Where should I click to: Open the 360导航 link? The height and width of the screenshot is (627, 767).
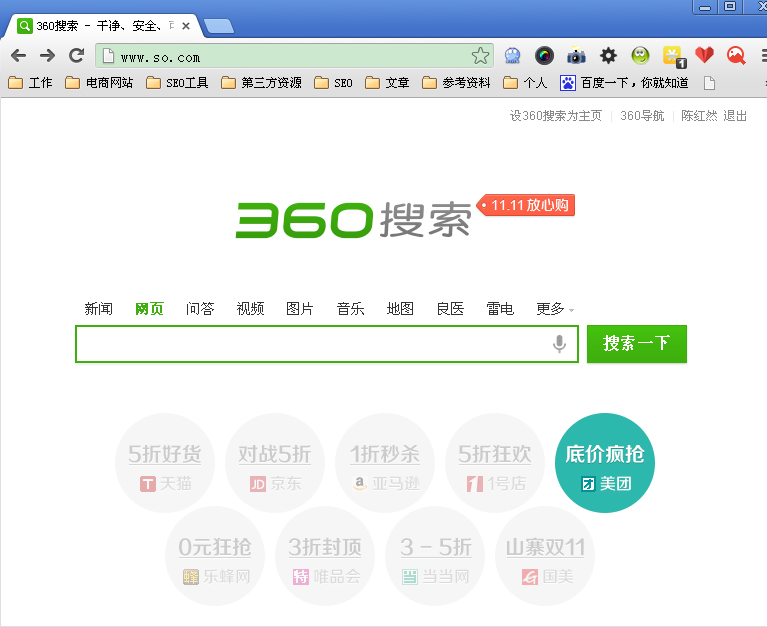642,116
